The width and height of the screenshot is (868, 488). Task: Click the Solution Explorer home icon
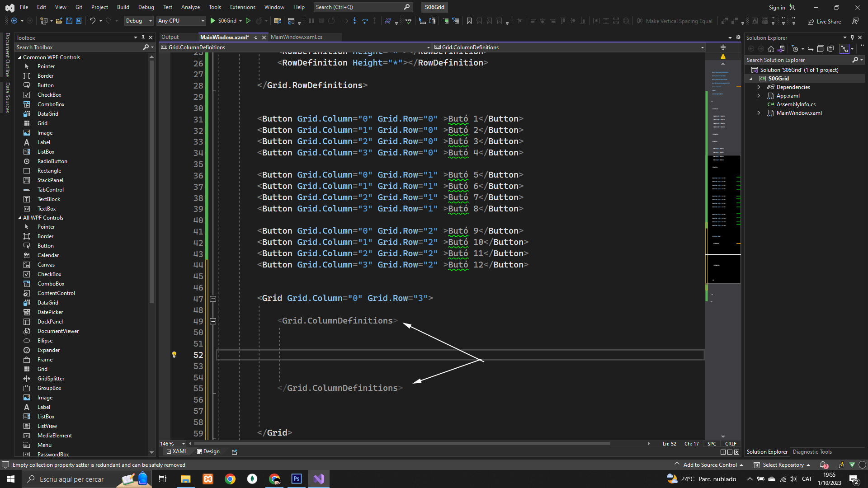(x=771, y=49)
